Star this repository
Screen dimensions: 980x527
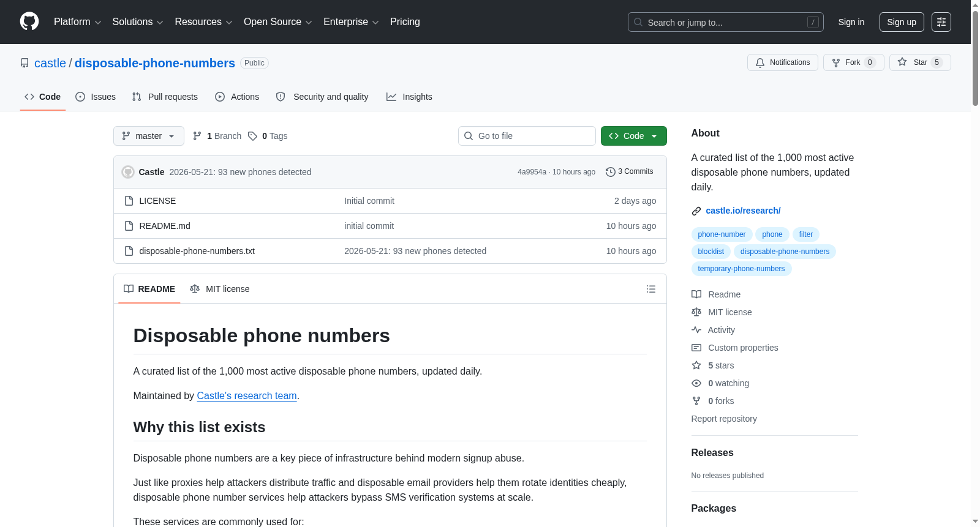click(919, 62)
